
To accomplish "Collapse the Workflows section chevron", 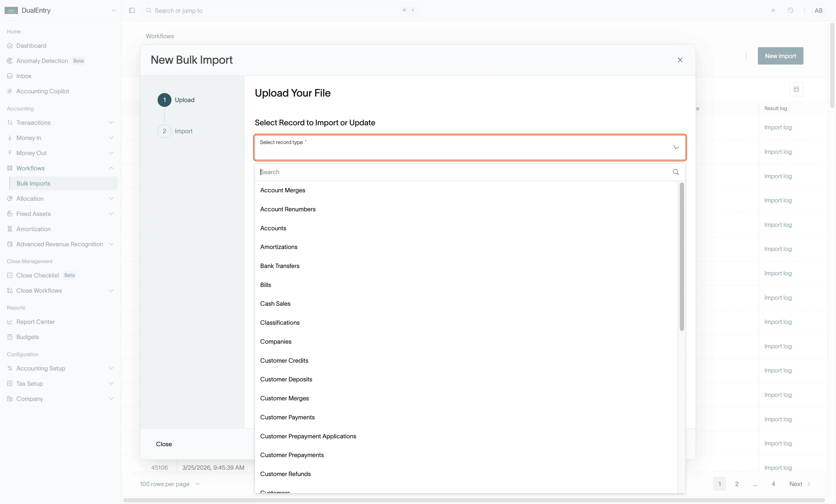I will pos(111,168).
